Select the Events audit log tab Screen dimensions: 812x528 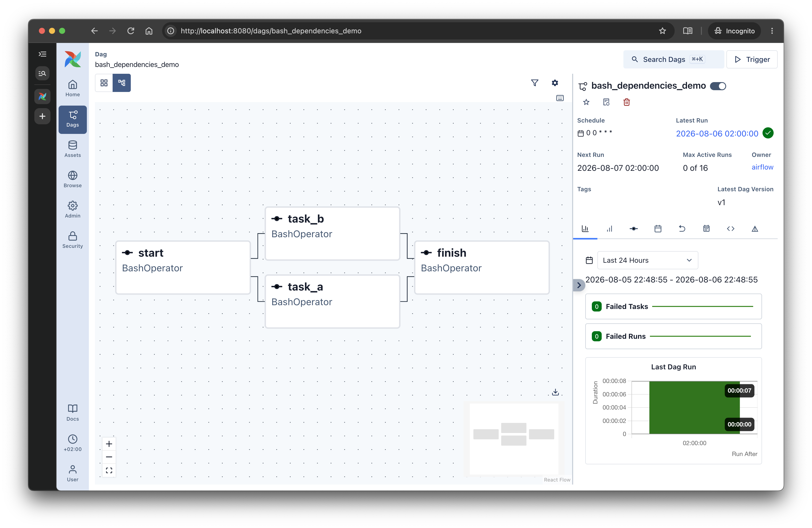coord(706,229)
